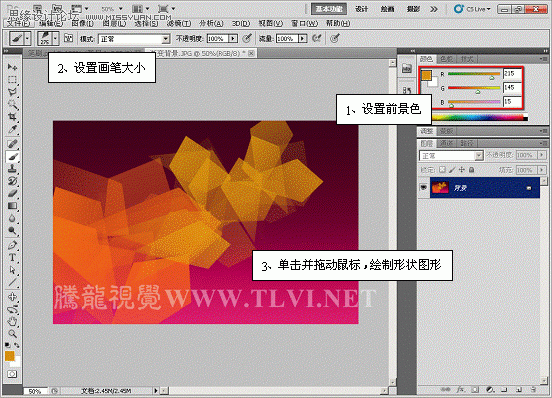The height and width of the screenshot is (398, 552).
Task: Open the 流量 flow slider arrow
Action: (302, 38)
